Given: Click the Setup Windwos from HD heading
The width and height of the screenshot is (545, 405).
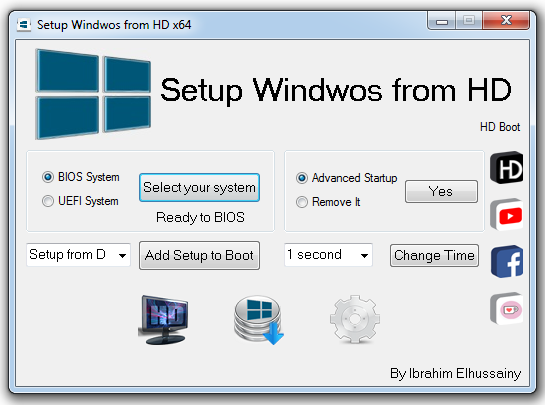Looking at the screenshot, I should (x=336, y=90).
